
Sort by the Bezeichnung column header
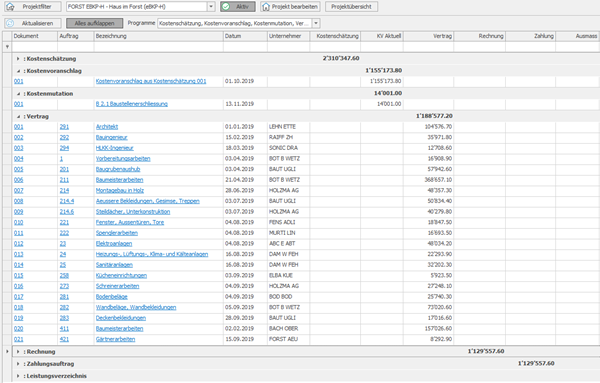coord(158,36)
